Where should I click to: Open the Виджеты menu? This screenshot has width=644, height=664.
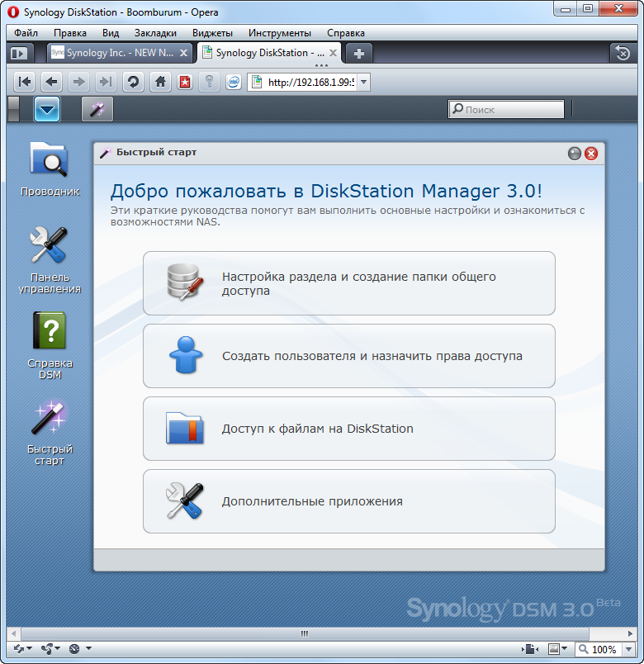pos(212,32)
